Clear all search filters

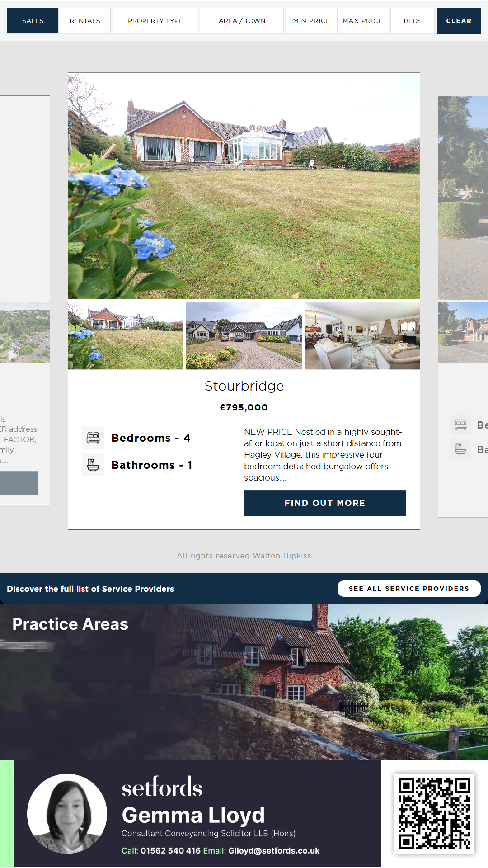[x=459, y=21]
